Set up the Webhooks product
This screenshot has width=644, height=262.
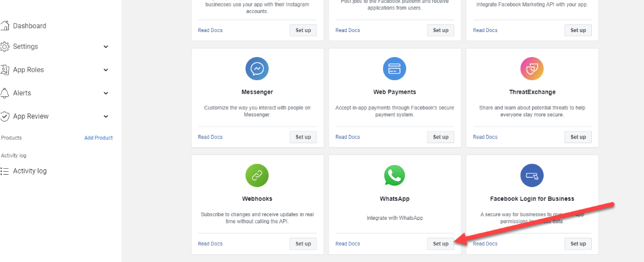tap(303, 244)
